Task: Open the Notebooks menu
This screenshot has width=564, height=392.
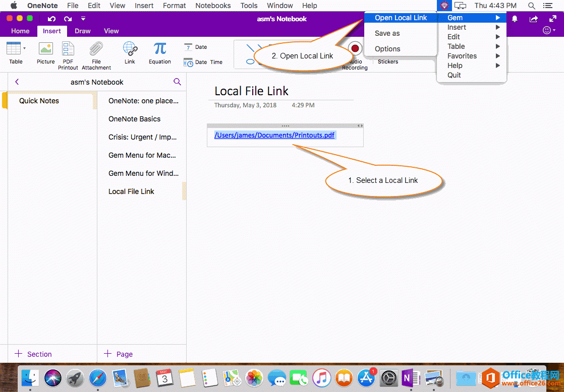Action: pyautogui.click(x=213, y=6)
